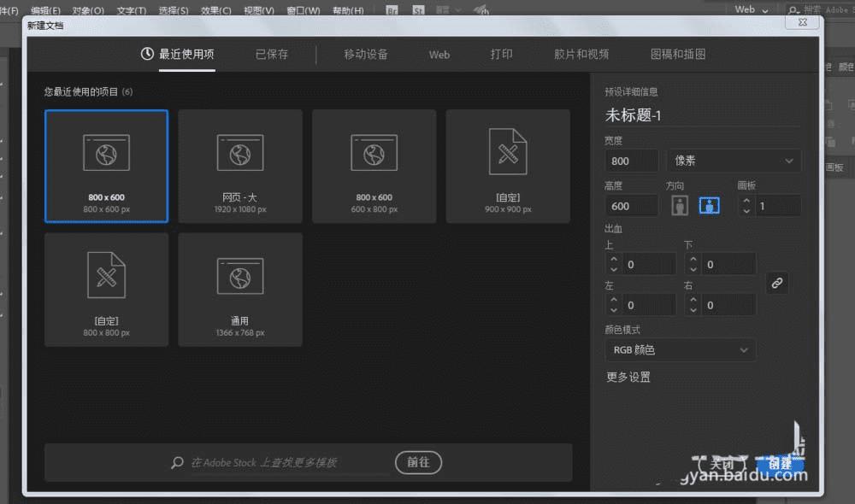Increase the bottom bleed (下) value
Screen dimensions: 855x504
pos(693,259)
